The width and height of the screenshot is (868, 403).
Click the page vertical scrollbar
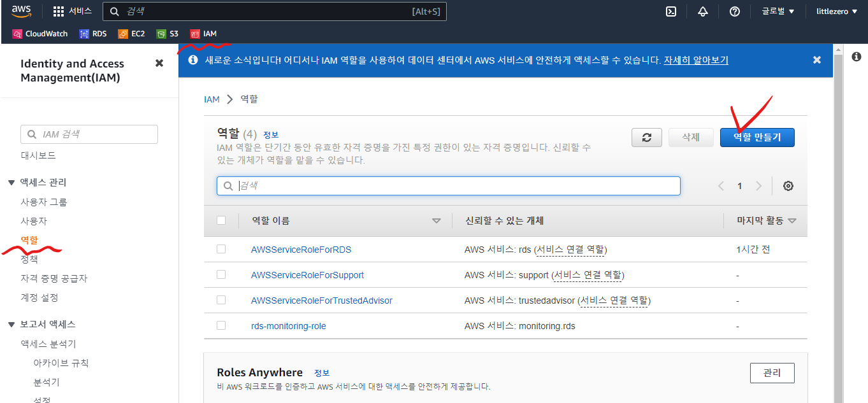click(839, 223)
